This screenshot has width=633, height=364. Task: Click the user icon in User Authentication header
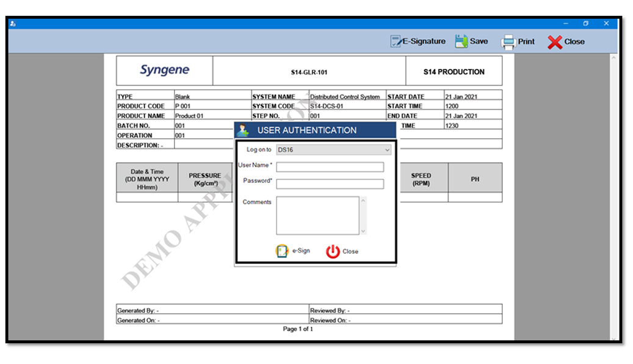(242, 130)
